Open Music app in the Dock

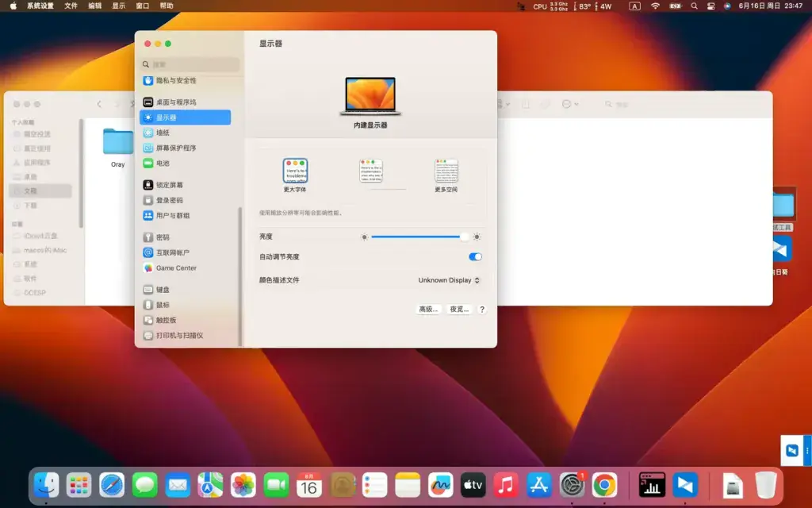click(506, 485)
